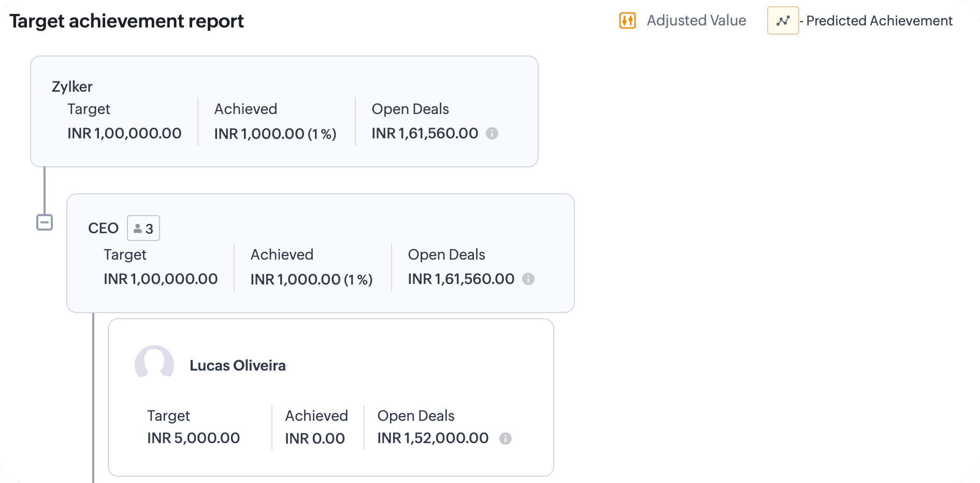Click the CEO role label
Viewport: 980px width, 483px height.
click(103, 229)
